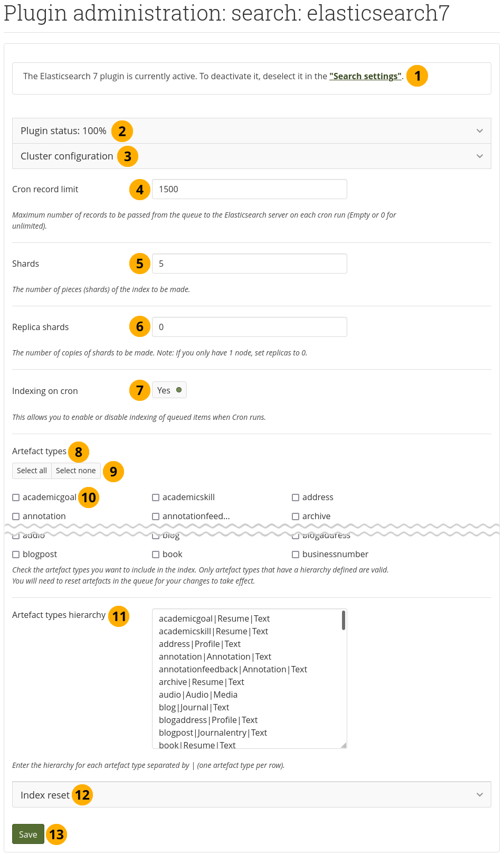Tick the address artefact checkbox

click(x=296, y=498)
